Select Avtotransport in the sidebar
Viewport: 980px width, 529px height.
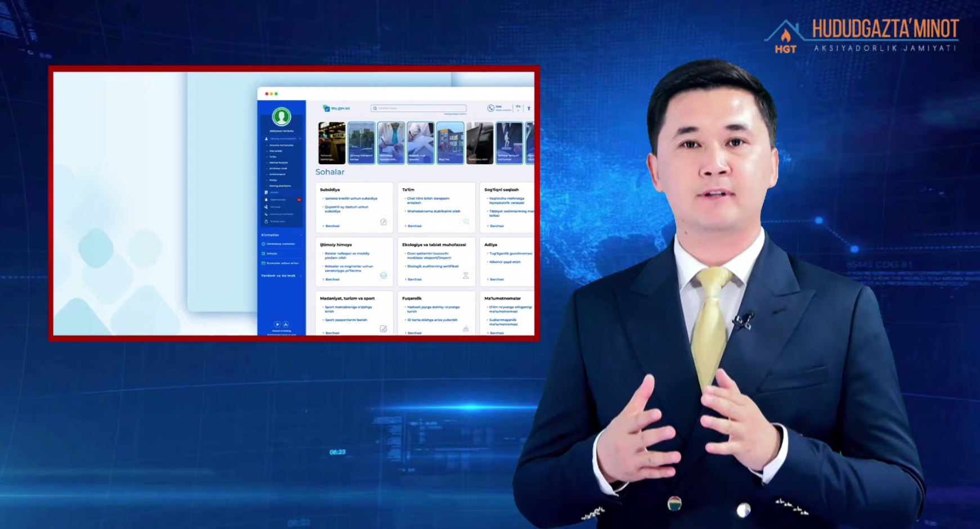pos(277,174)
